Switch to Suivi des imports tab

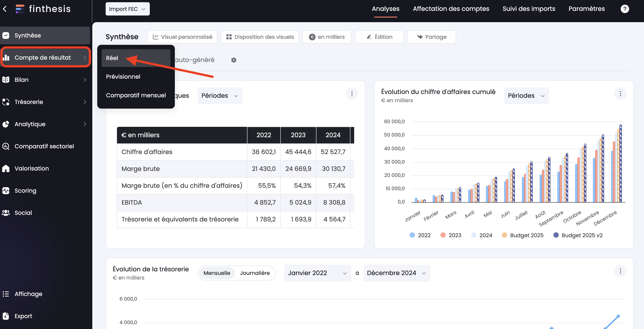[529, 9]
